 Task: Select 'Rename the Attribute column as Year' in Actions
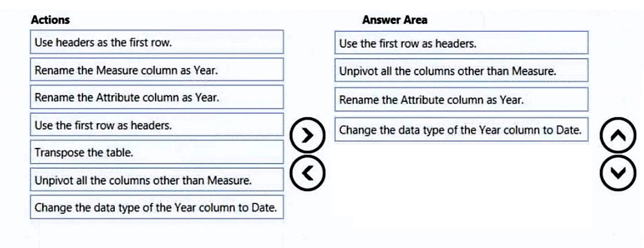pos(157,97)
